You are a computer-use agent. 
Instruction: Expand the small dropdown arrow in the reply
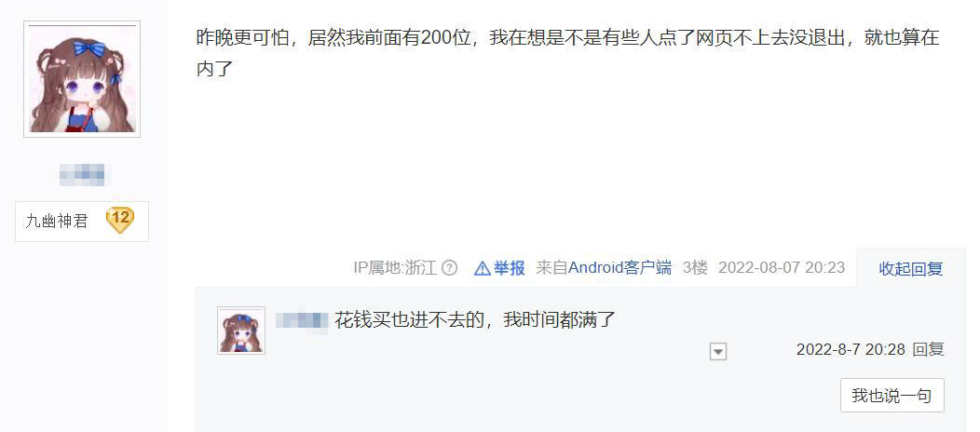[x=718, y=352]
